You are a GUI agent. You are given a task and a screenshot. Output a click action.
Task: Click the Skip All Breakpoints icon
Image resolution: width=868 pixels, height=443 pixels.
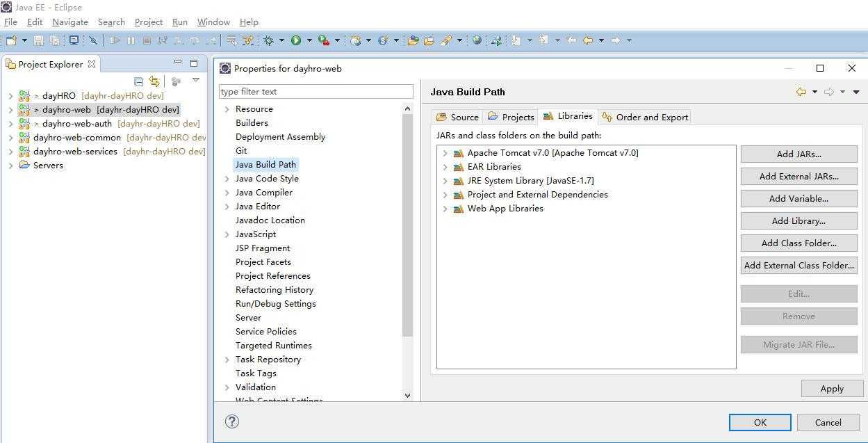(92, 41)
